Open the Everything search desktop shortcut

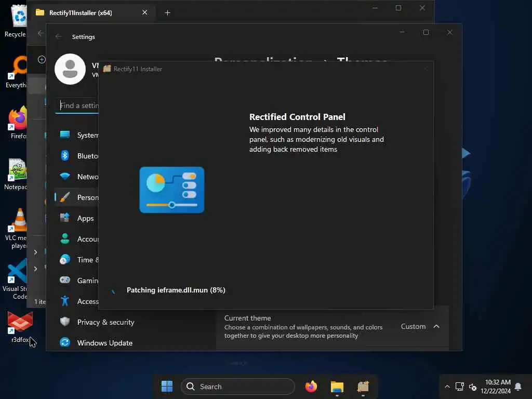click(x=16, y=72)
